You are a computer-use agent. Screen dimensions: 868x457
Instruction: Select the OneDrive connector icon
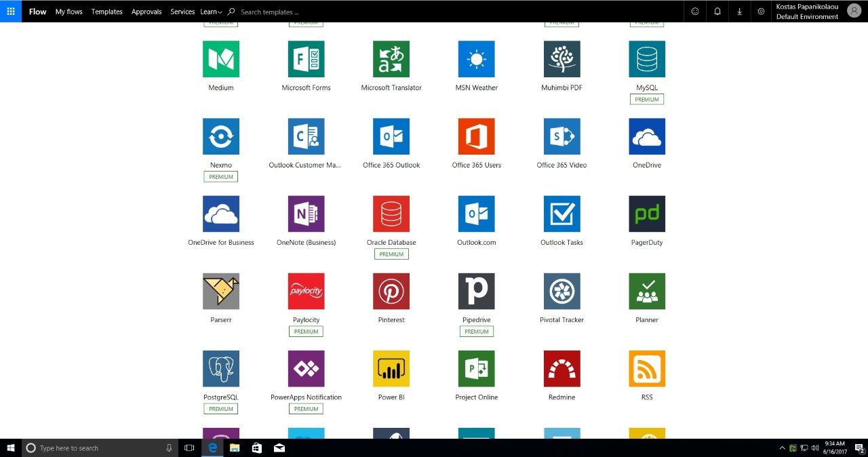click(647, 136)
